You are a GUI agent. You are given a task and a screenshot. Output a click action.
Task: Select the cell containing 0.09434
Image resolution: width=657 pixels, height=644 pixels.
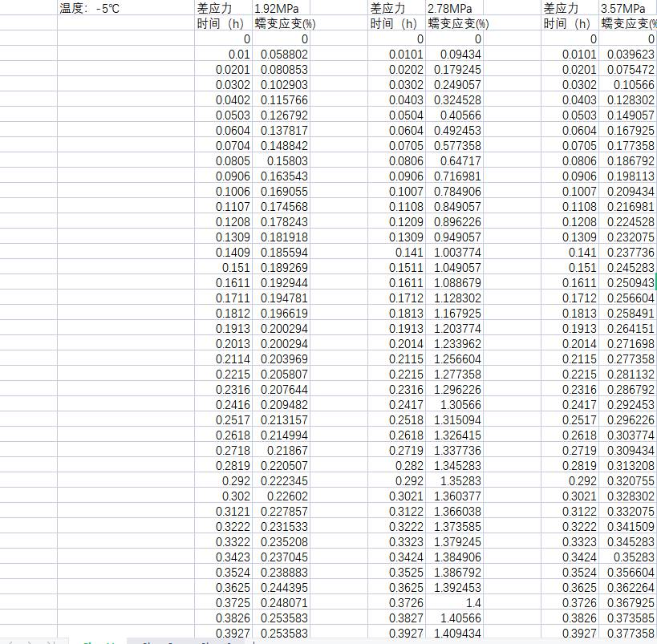460,54
